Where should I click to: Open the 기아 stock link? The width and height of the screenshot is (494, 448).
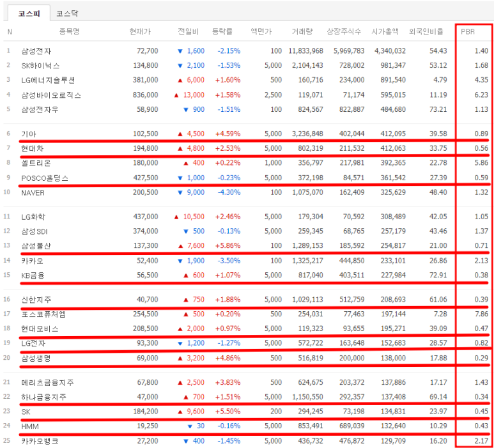point(29,134)
